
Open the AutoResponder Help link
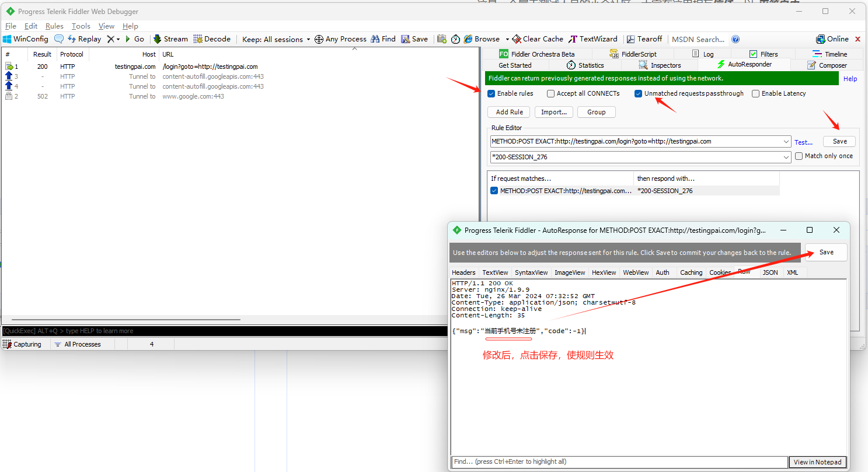850,79
